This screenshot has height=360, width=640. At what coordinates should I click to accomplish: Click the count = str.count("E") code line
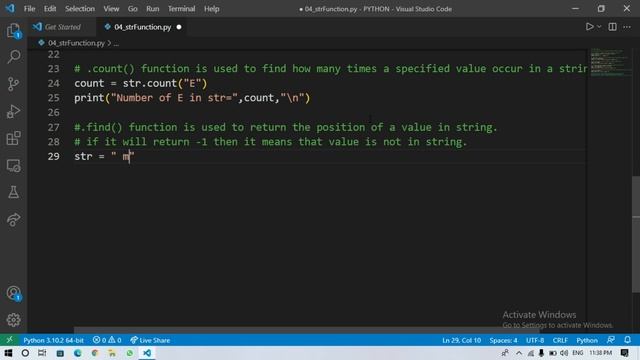click(x=141, y=83)
